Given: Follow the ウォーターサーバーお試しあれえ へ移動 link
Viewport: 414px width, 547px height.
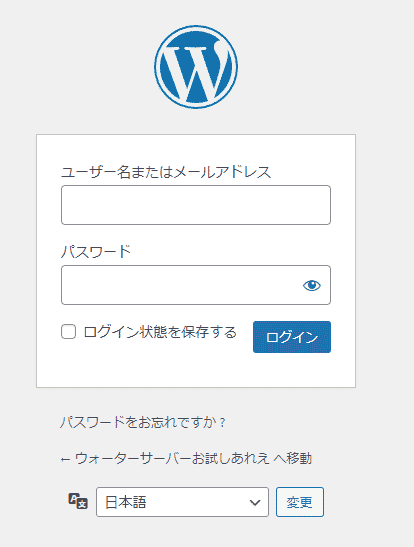Looking at the screenshot, I should 186,458.
